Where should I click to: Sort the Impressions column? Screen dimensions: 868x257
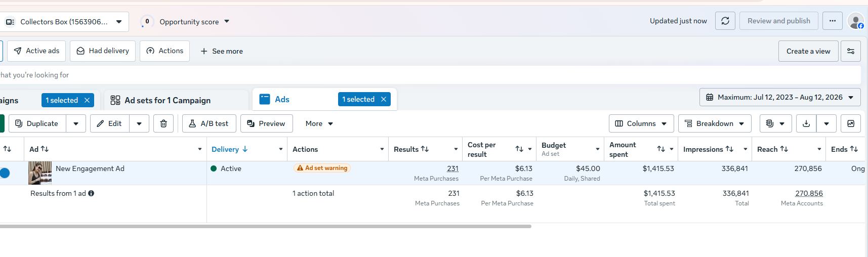[x=729, y=149]
